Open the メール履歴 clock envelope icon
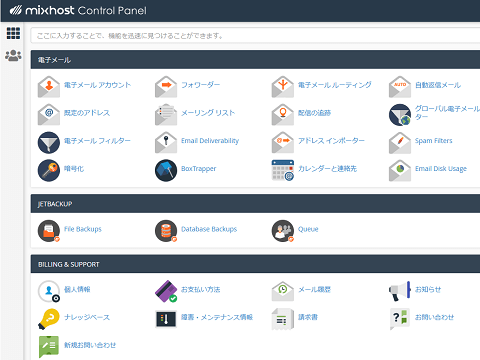The width and height of the screenshot is (480, 360). click(283, 291)
